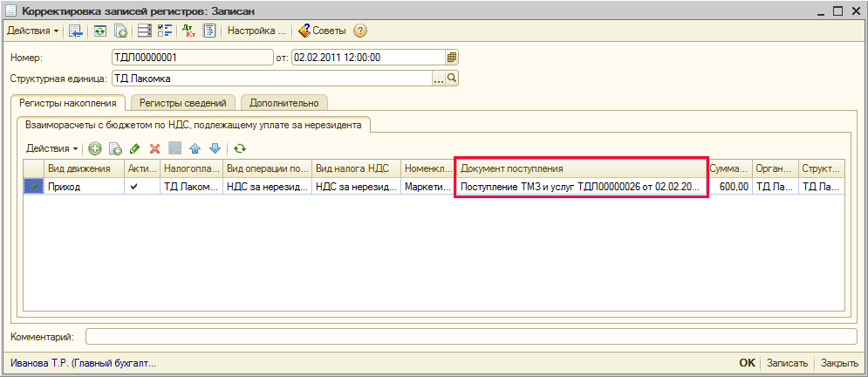868x377 pixels.
Task: Open the main Действия dropdown menu
Action: pos(33,31)
